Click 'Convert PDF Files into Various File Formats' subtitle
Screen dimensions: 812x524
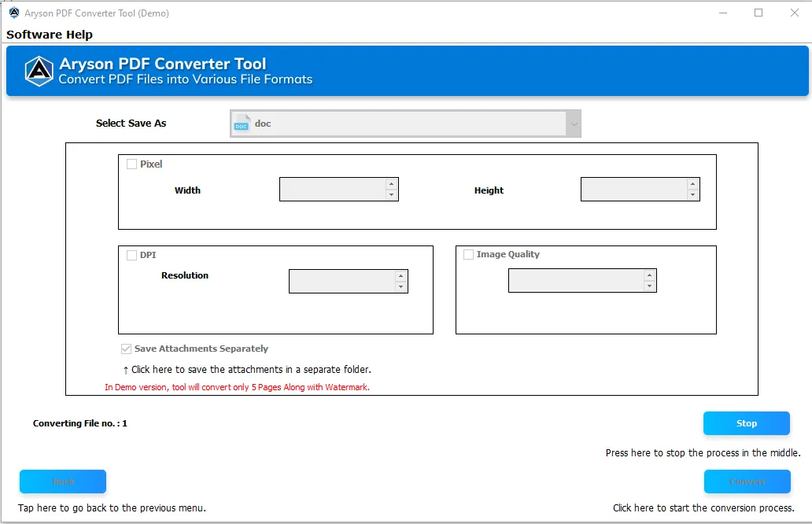(x=186, y=79)
